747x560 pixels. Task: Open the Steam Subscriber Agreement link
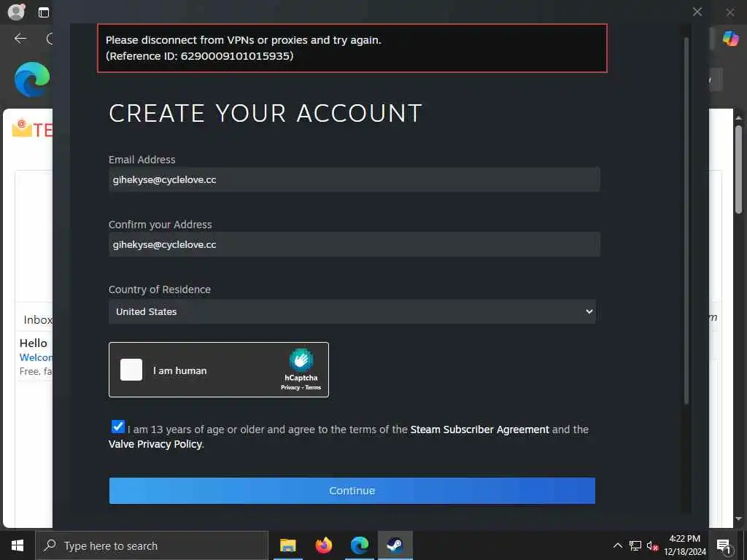[479, 429]
